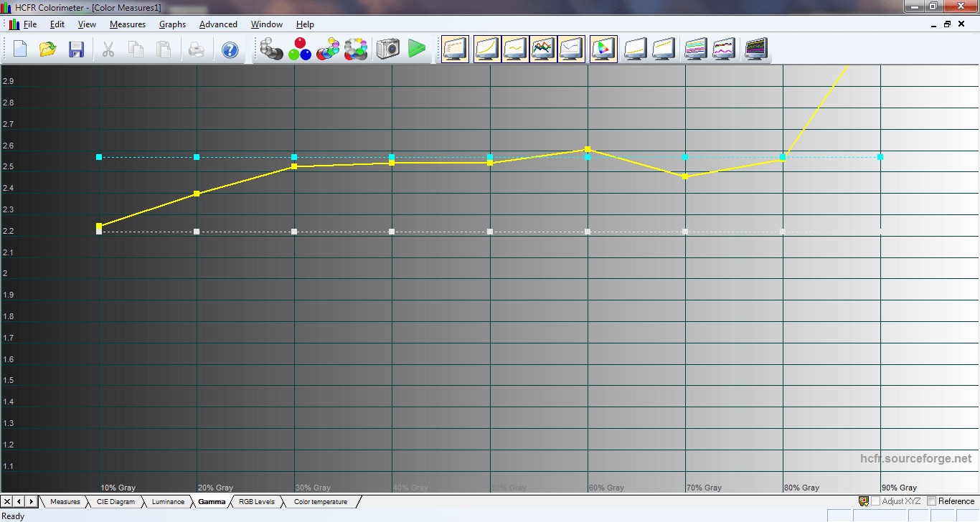The image size is (980, 522).
Task: Click the red, green, blue spheres primaries icon
Action: tap(299, 49)
